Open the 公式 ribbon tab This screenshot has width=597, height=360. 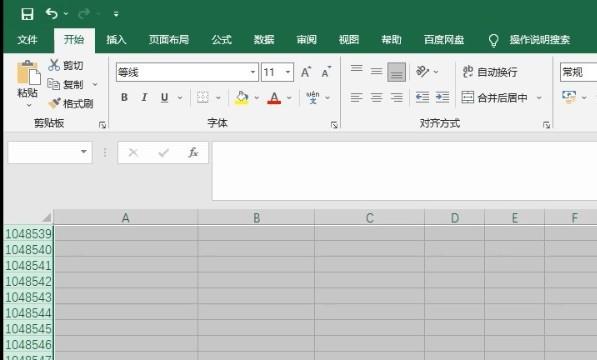[221, 40]
